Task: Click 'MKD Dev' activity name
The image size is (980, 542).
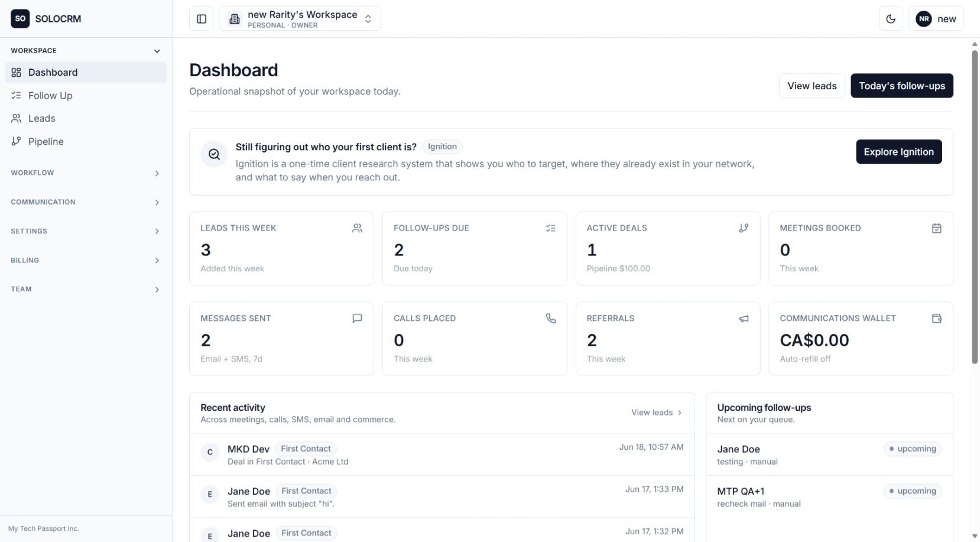Action: click(248, 449)
